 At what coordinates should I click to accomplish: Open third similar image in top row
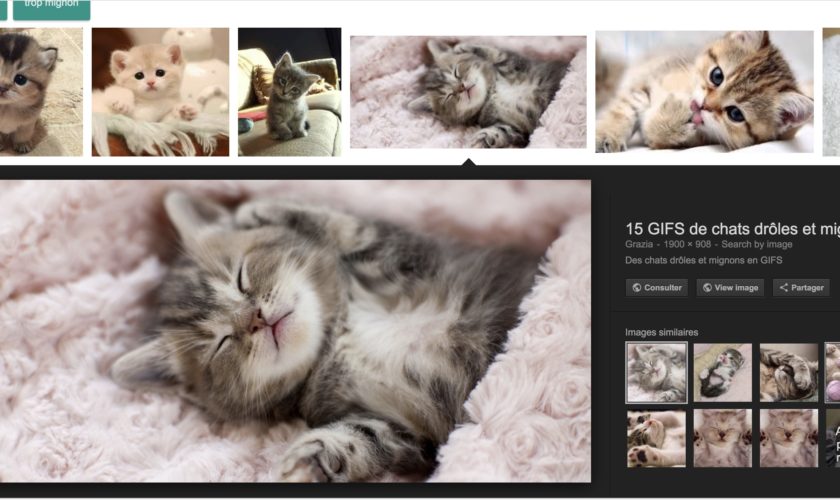coord(789,372)
